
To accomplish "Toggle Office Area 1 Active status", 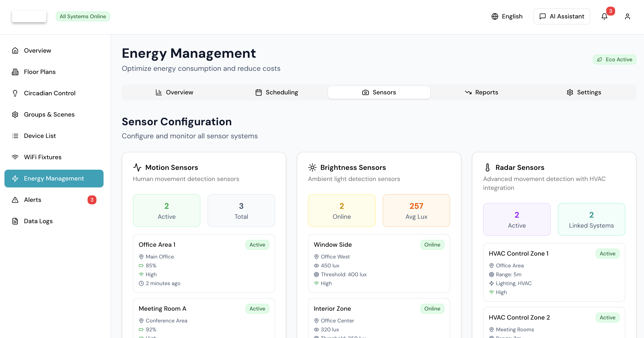I will pos(257,245).
